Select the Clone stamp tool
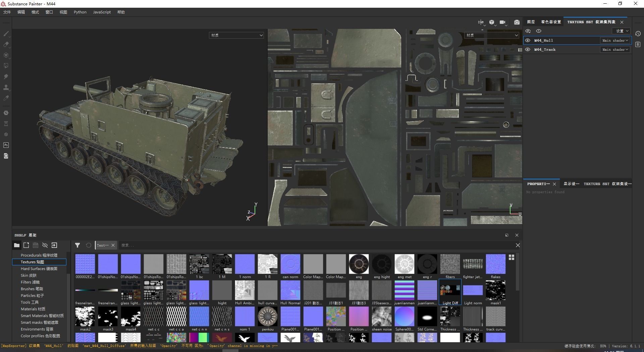 6,87
